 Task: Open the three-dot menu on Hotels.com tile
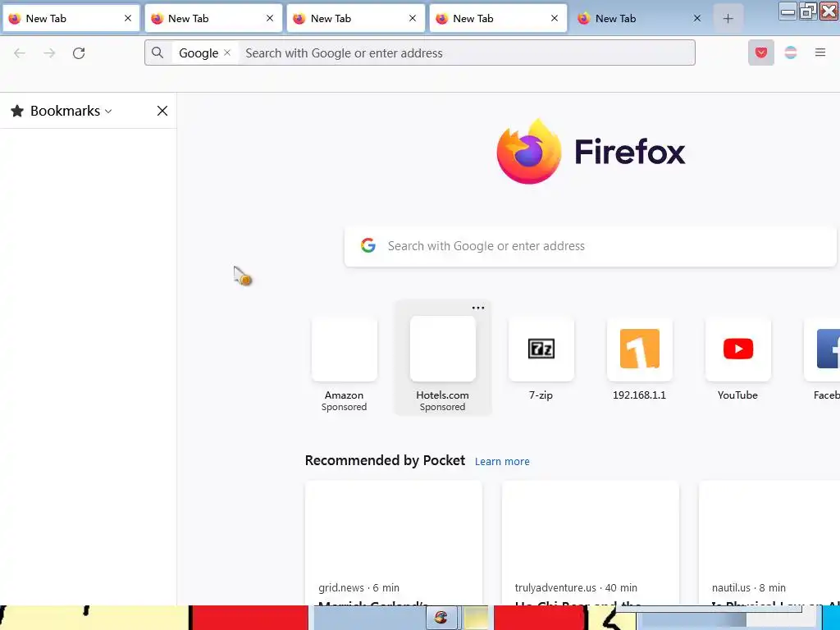coord(478,308)
